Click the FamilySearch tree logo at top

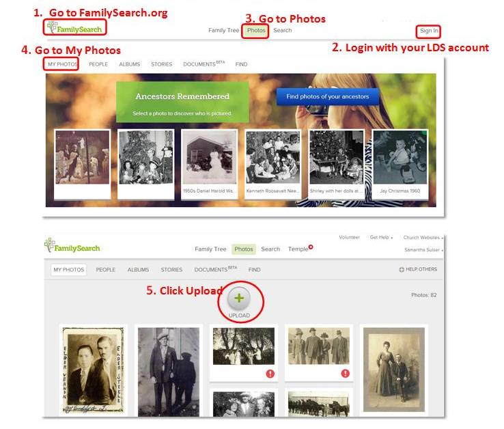[x=74, y=27]
